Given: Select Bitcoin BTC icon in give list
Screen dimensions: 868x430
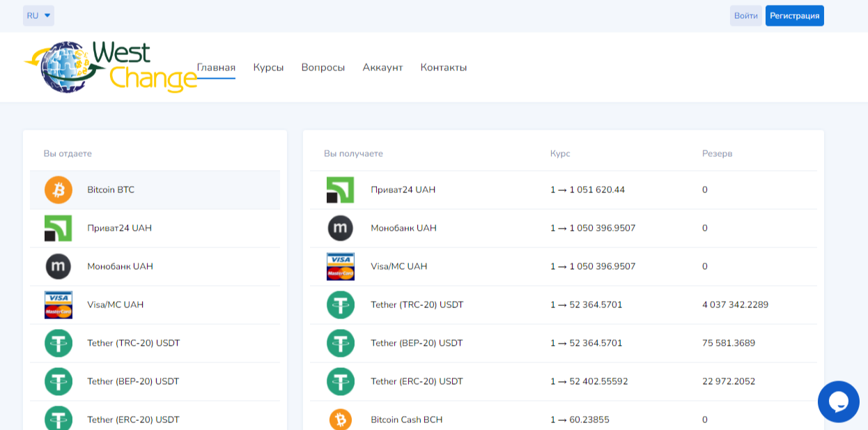Looking at the screenshot, I should coord(59,190).
